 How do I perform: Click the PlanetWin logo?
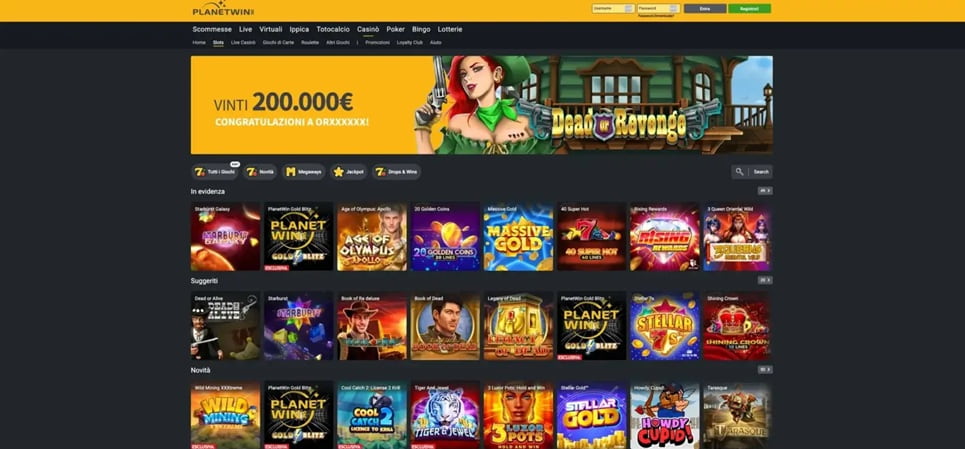point(223,9)
